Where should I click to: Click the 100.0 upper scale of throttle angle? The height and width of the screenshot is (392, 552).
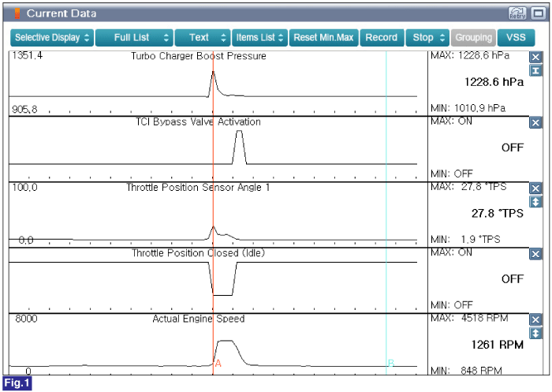[x=24, y=188]
